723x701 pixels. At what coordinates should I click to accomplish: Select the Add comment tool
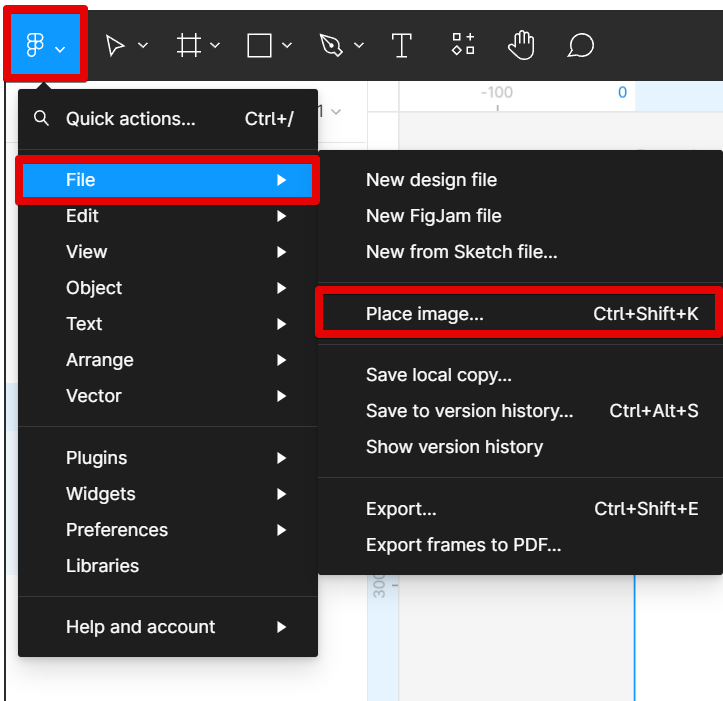581,46
